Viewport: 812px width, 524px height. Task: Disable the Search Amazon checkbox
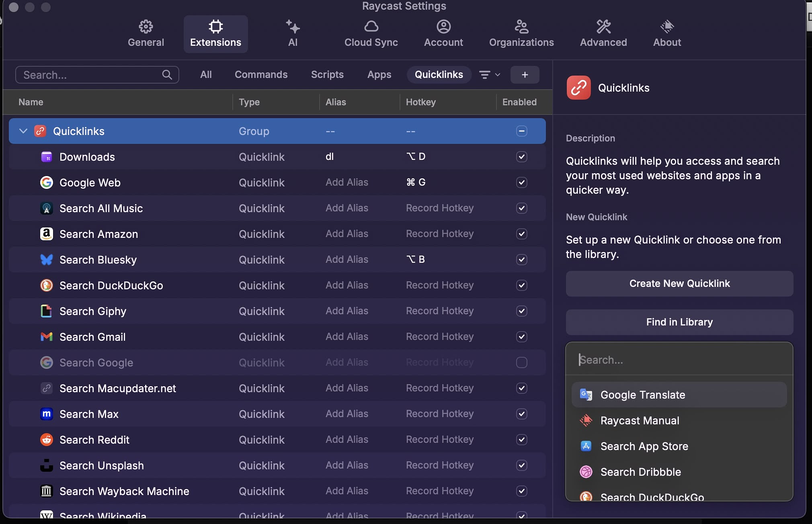coord(521,234)
